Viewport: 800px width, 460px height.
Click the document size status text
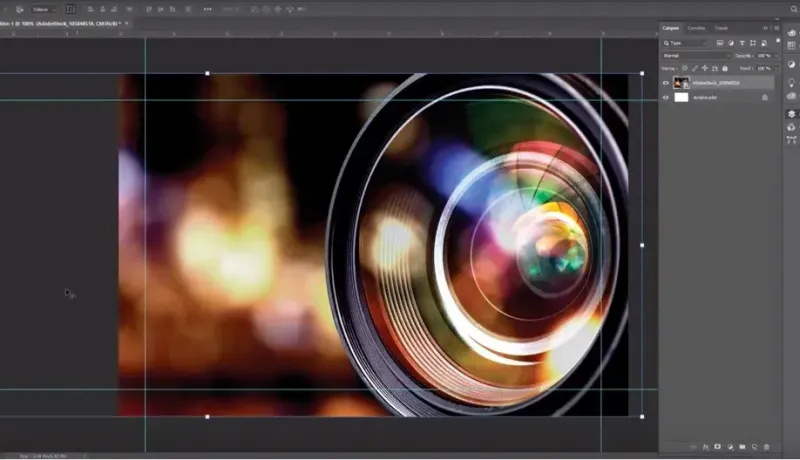(x=43, y=456)
